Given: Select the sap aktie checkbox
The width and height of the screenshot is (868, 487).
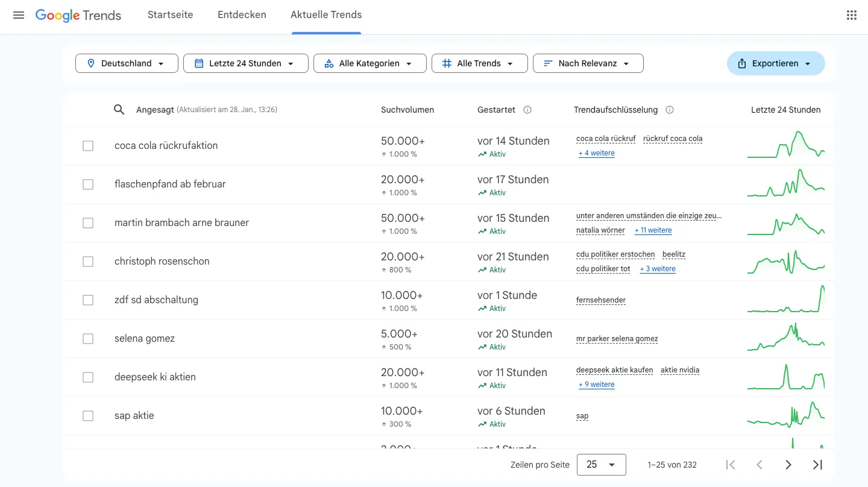Looking at the screenshot, I should click(88, 416).
